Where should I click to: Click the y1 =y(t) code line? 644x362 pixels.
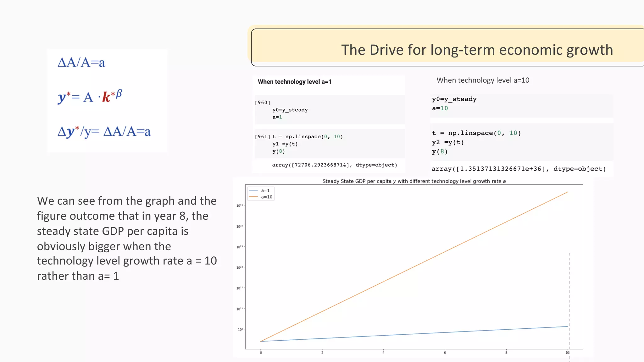point(285,144)
